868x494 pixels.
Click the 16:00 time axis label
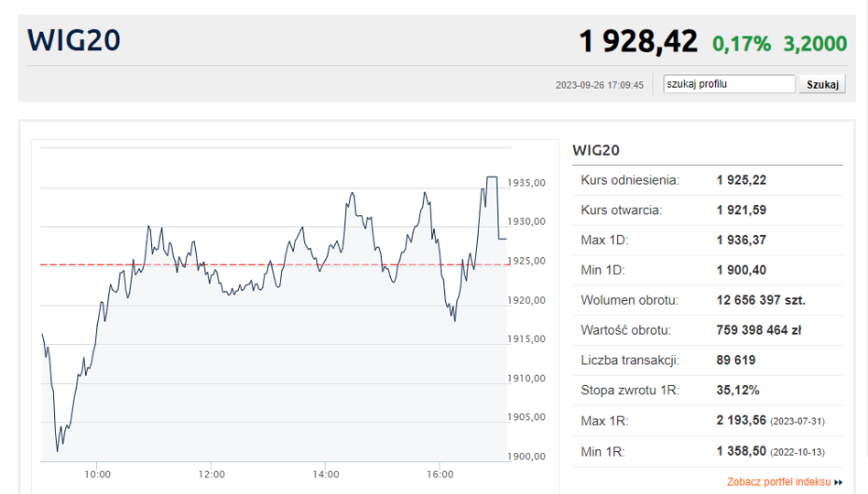440,475
